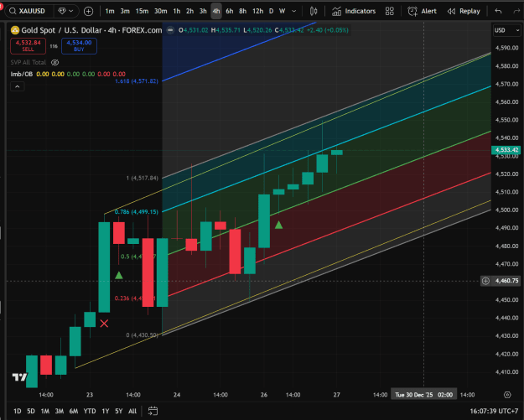Set range to 1M

pyautogui.click(x=44, y=411)
